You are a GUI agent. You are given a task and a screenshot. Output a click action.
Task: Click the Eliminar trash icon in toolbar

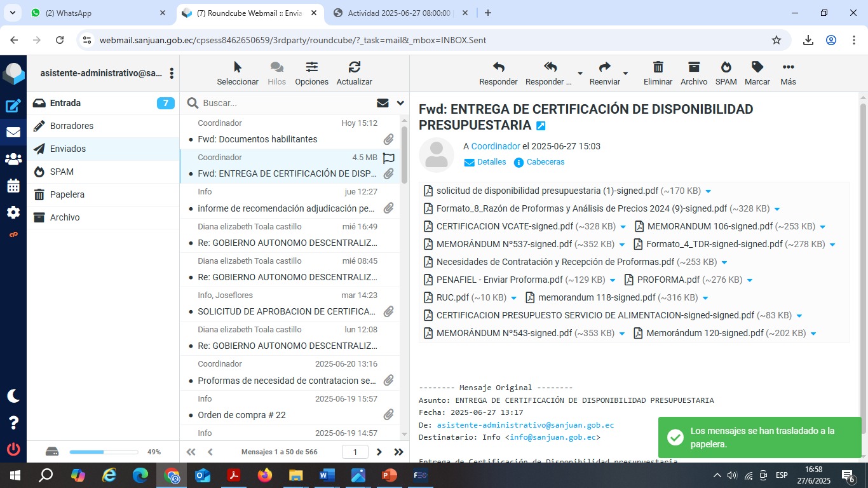658,67
